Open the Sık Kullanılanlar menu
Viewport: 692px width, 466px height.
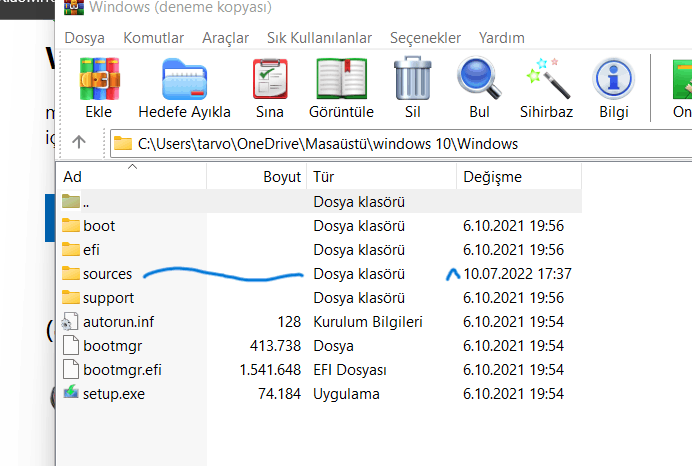coord(319,38)
